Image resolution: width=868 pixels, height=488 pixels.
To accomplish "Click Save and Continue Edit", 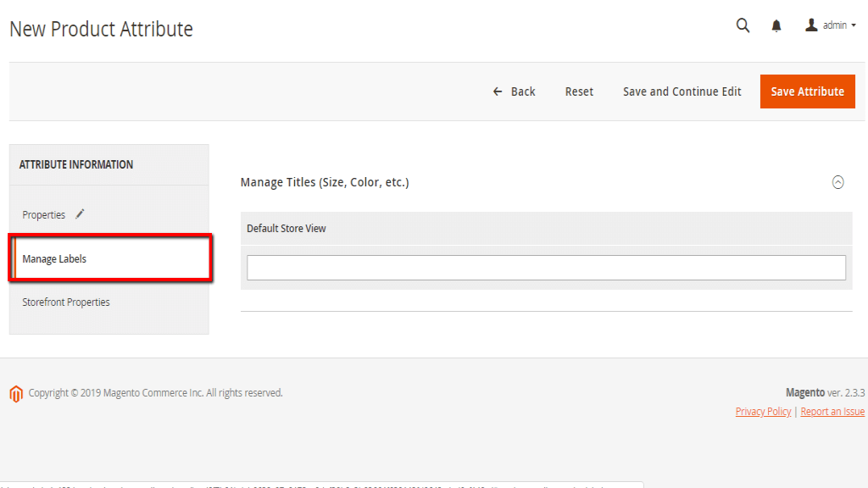I will tap(682, 91).
